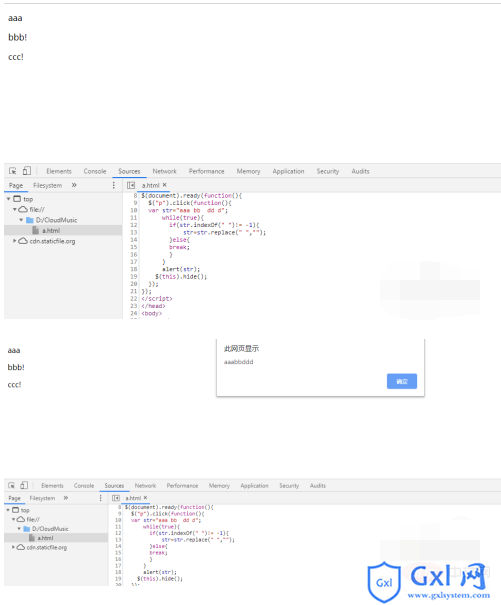This screenshot has height=605, width=501.
Task: Collapse the file:// node in upper tree
Action: [15, 209]
